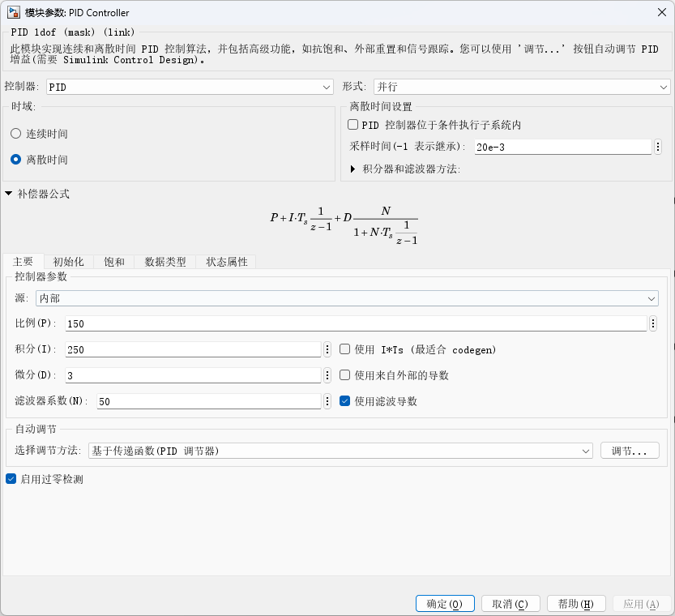This screenshot has width=675, height=616.
Task: Uncheck the 使用滤波导数 checkbox
Action: (x=345, y=401)
